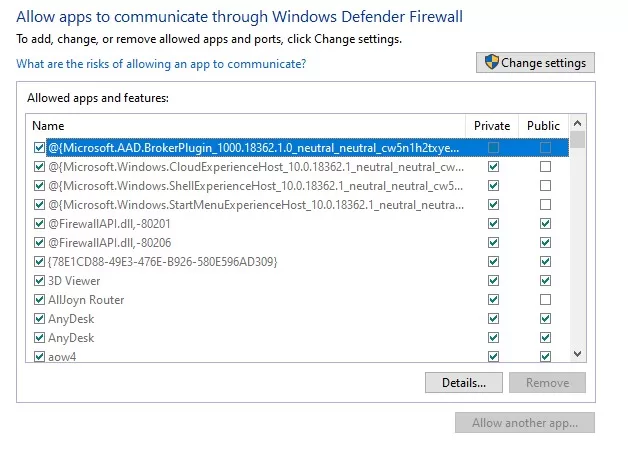
Task: Uncheck Public for 3D Viewer
Action: tap(545, 280)
